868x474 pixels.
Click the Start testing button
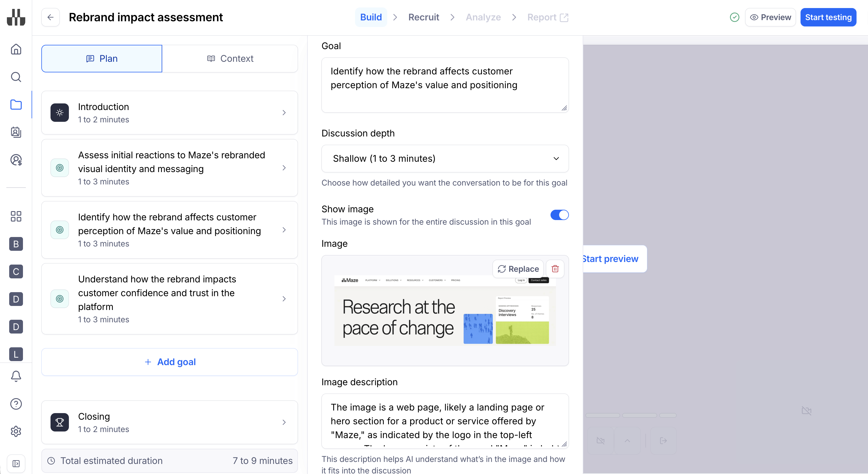[x=828, y=17]
